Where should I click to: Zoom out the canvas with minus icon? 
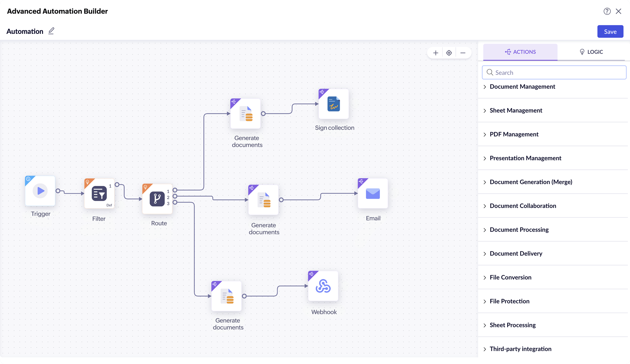click(463, 53)
